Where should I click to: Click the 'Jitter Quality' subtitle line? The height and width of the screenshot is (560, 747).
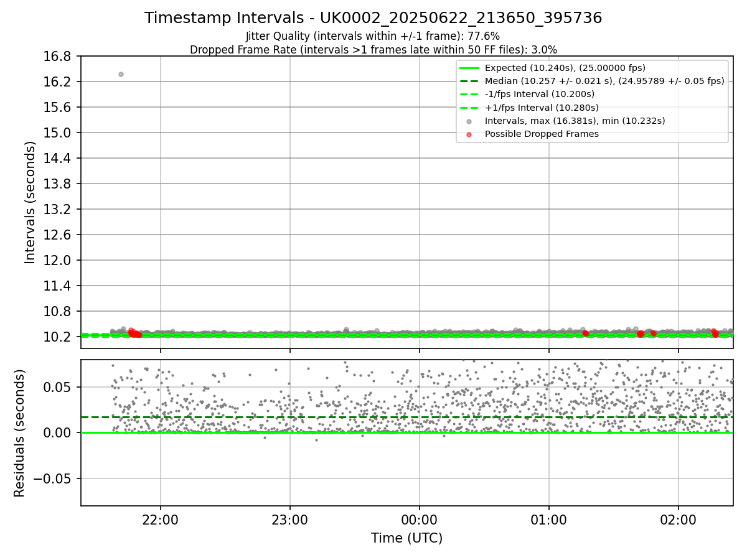tap(373, 36)
